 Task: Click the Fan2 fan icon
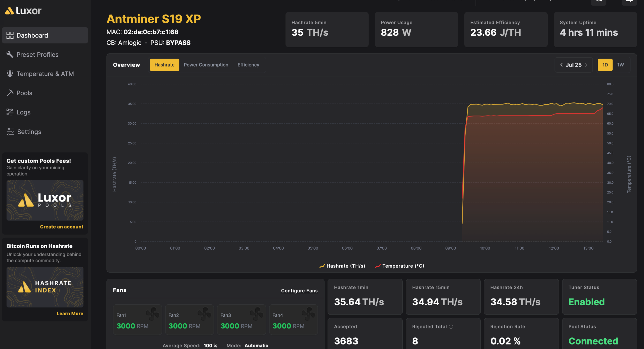pyautogui.click(x=204, y=314)
